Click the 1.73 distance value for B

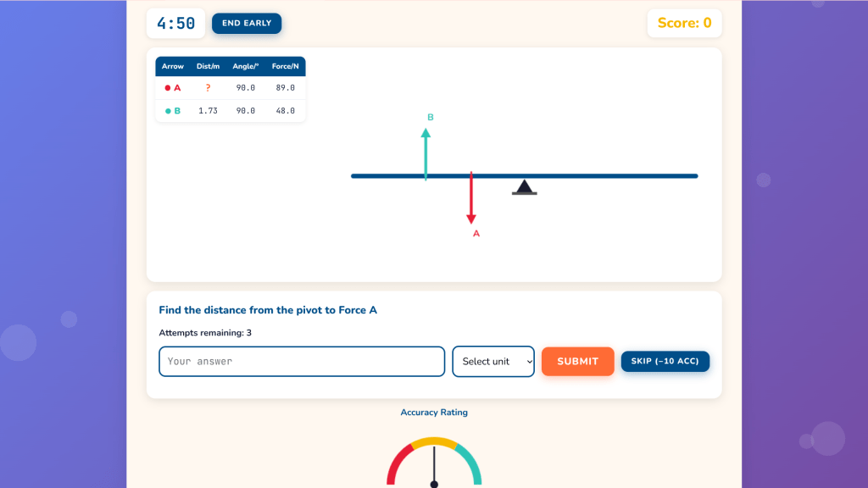point(208,111)
